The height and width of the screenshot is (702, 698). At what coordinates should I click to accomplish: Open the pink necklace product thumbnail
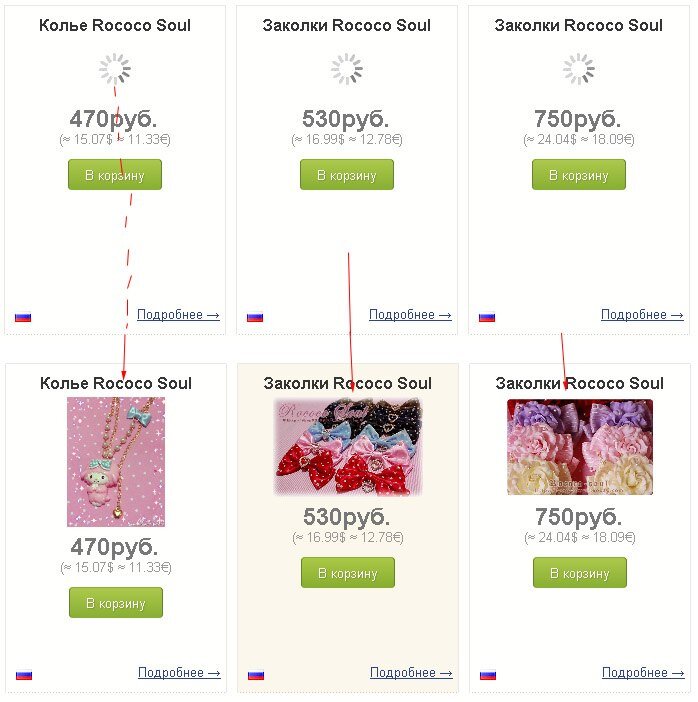click(x=116, y=461)
